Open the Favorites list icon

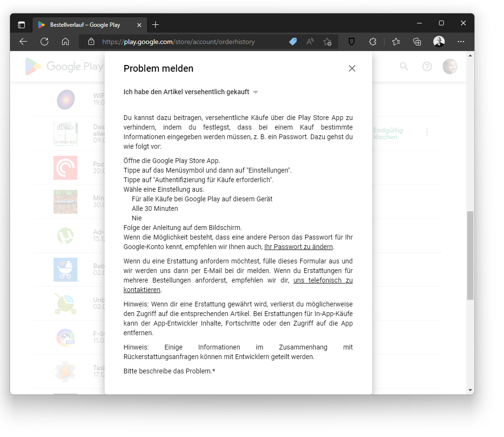click(x=396, y=42)
